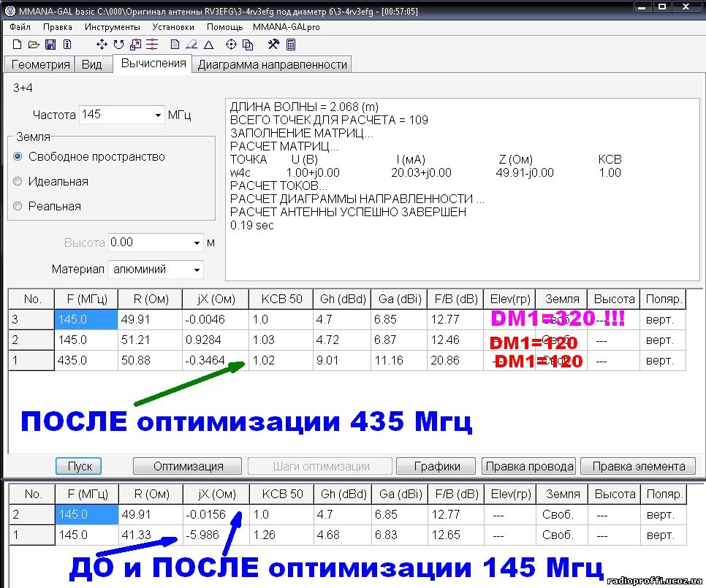The height and width of the screenshot is (588, 706).
Task: Open the Правка menu
Action: click(x=57, y=27)
